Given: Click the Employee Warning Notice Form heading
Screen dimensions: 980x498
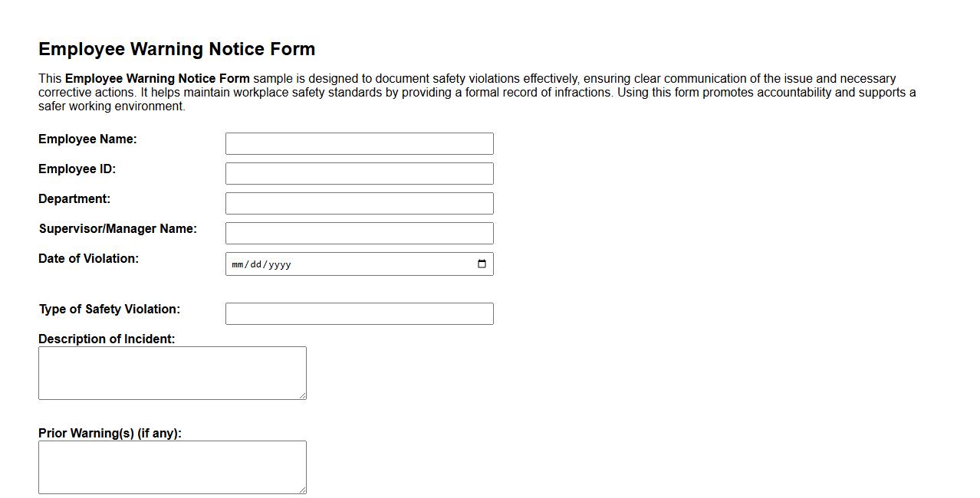Looking at the screenshot, I should [x=176, y=48].
